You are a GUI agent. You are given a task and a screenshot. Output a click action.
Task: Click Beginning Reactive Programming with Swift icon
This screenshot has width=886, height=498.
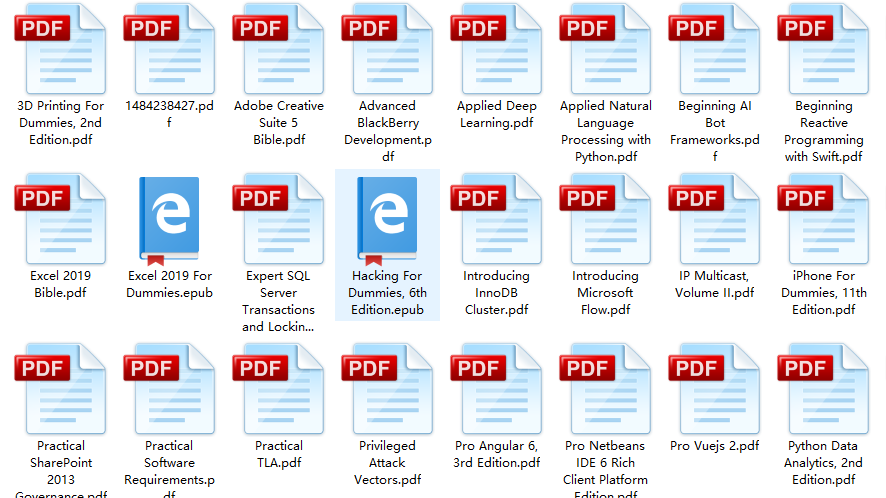[824, 49]
